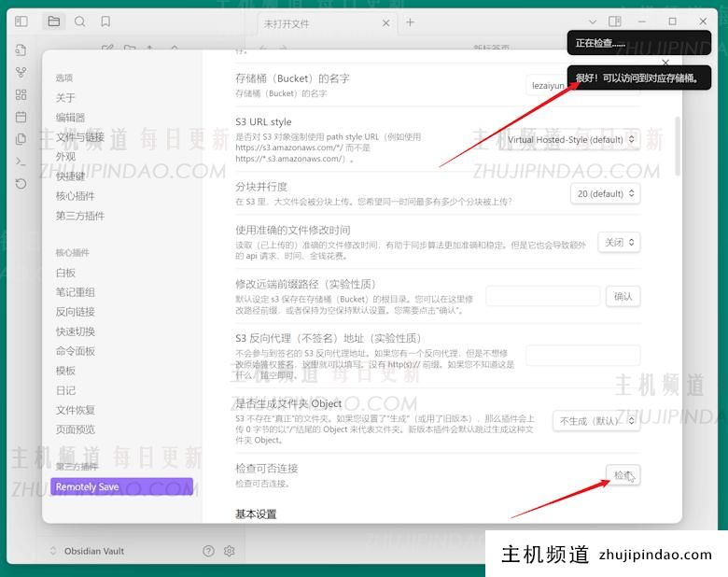This screenshot has width=728, height=577.
Task: Click the 检查可否连接 setting label
Action: point(267,469)
